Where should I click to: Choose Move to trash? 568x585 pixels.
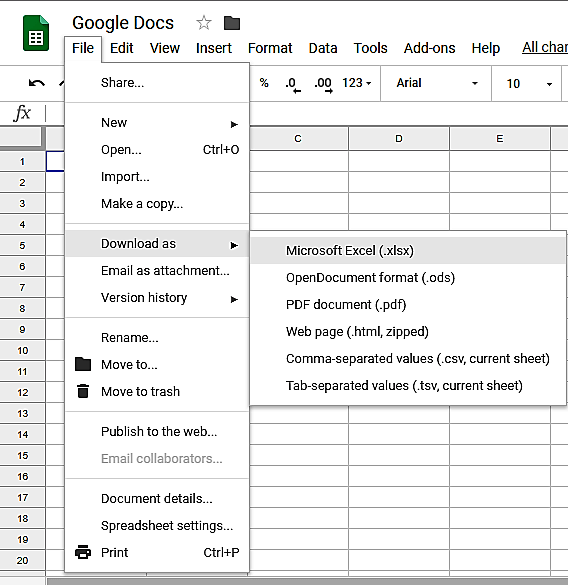157,391
